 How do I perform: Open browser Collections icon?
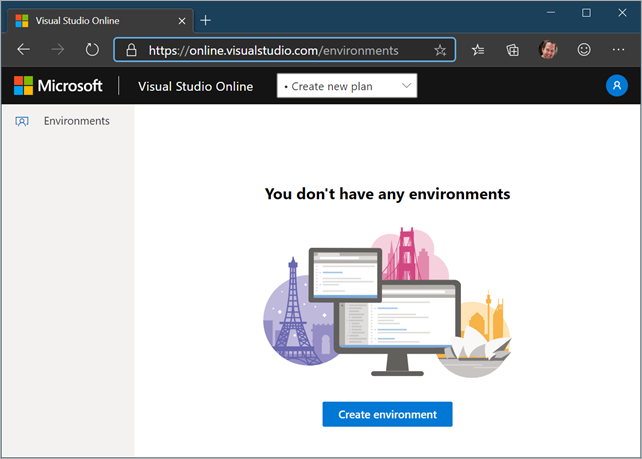coord(512,50)
